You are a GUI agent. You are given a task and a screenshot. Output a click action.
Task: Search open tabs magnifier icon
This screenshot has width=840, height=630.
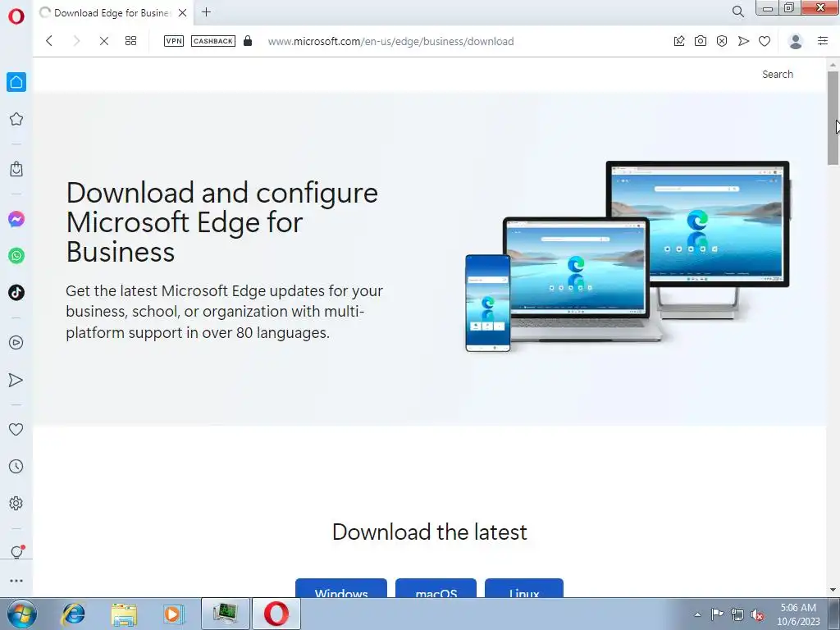pyautogui.click(x=737, y=11)
